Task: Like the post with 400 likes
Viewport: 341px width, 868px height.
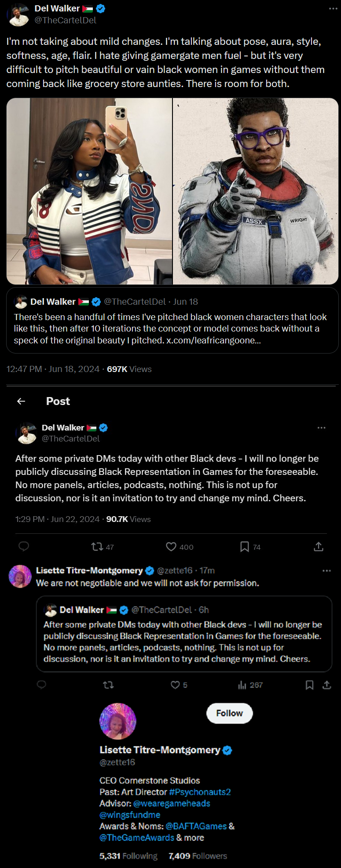Action: (171, 547)
